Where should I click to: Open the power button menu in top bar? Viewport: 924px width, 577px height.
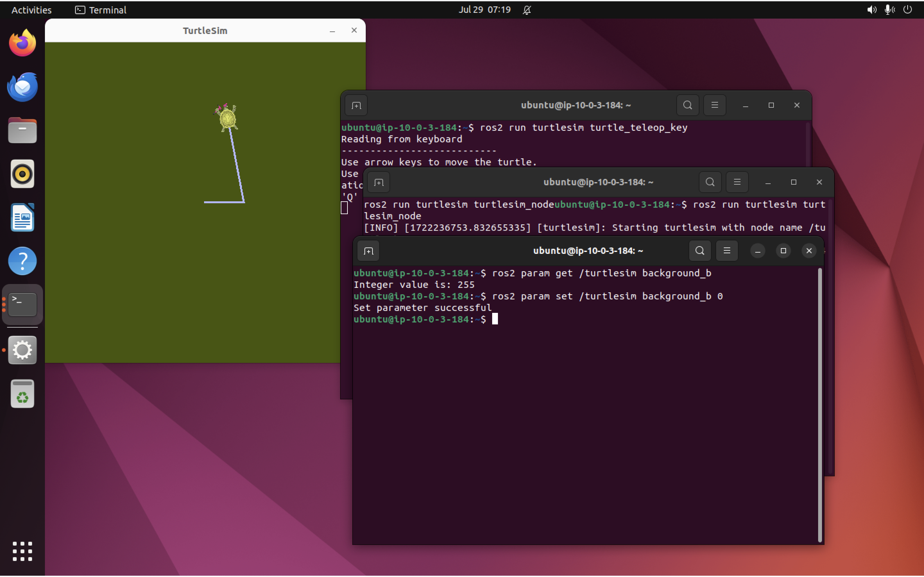908,10
